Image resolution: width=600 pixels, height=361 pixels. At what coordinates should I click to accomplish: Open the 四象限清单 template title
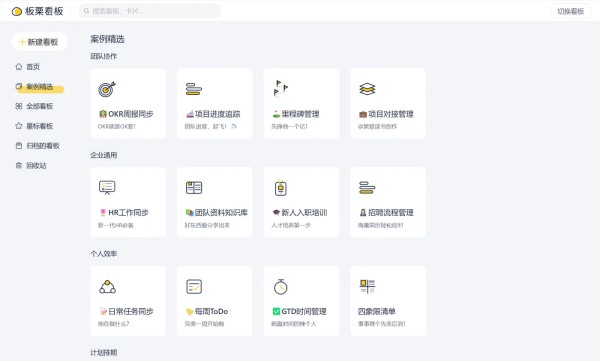tap(377, 312)
